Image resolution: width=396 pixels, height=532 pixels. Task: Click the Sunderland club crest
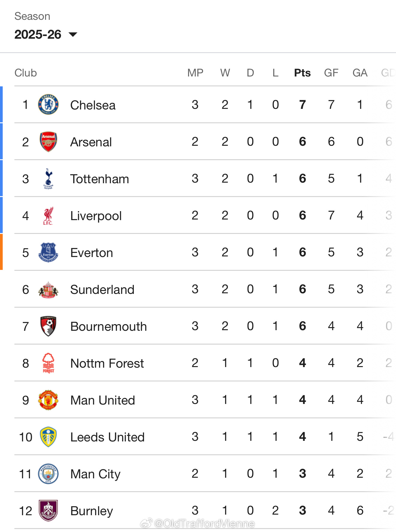click(x=48, y=289)
